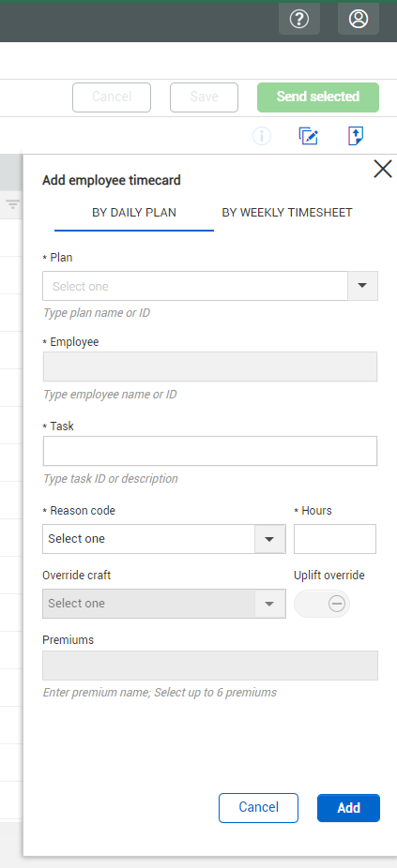This screenshot has width=397, height=868.
Task: Close the Add employee timecard panel
Action: (x=383, y=169)
